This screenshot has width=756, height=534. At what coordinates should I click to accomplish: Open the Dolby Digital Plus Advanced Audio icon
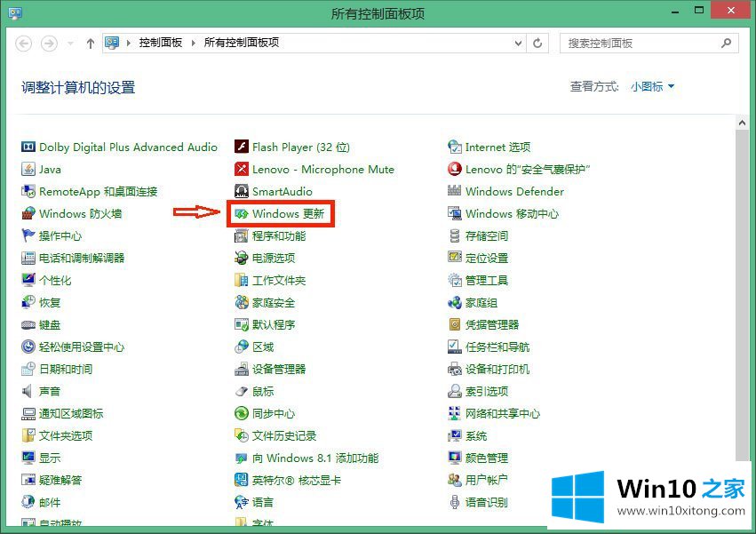(28, 147)
